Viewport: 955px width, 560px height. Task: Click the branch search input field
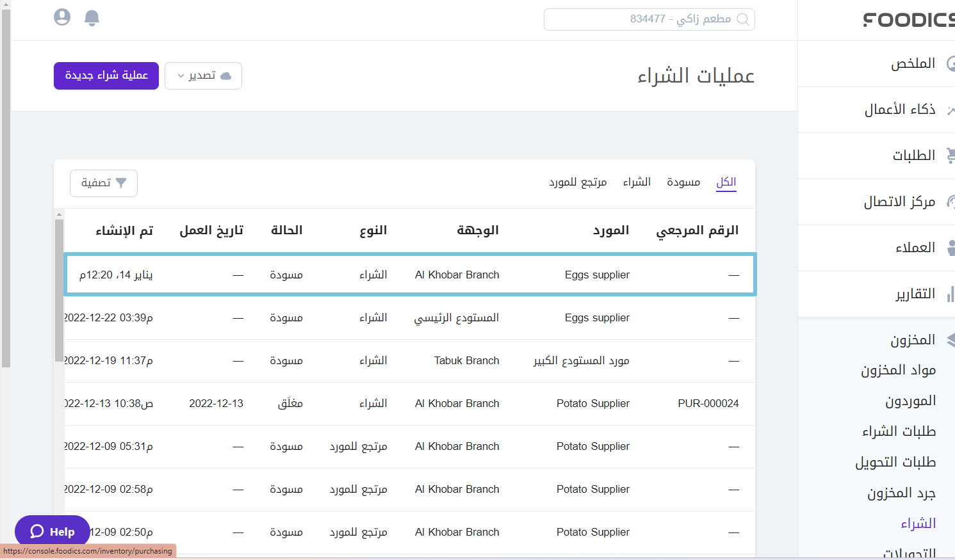[x=641, y=19]
